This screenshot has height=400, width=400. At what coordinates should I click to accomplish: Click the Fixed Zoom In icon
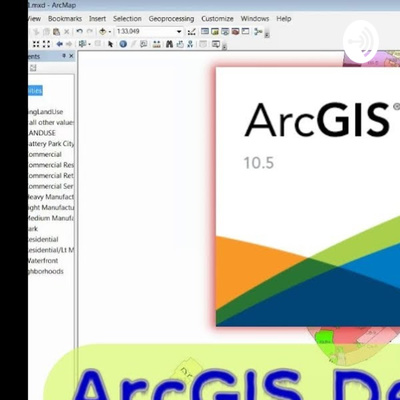36,44
